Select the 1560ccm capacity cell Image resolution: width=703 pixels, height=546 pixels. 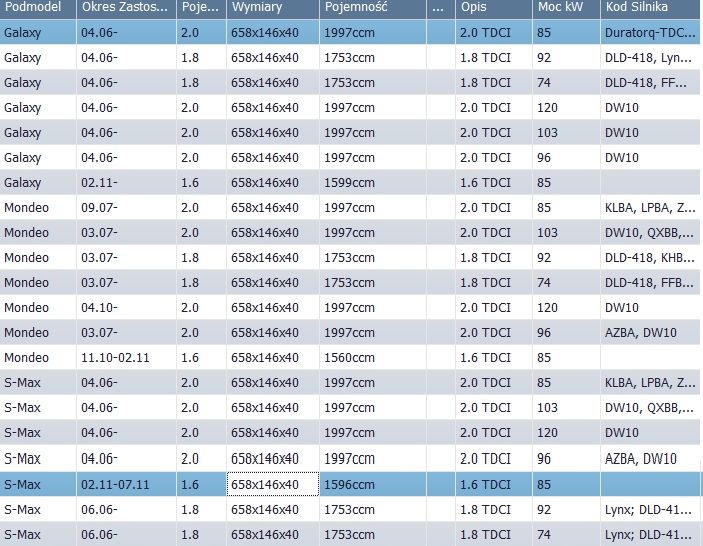pyautogui.click(x=373, y=358)
